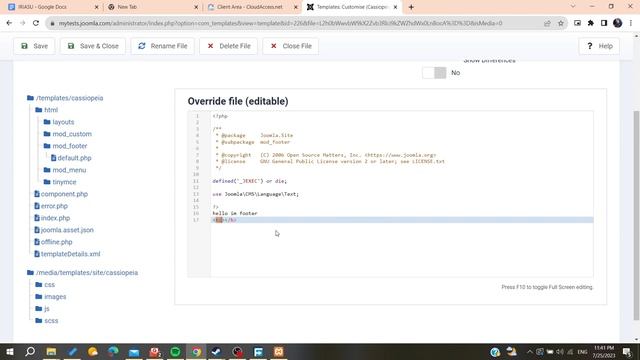Open component.php file
The image size is (640, 360).
point(61,194)
